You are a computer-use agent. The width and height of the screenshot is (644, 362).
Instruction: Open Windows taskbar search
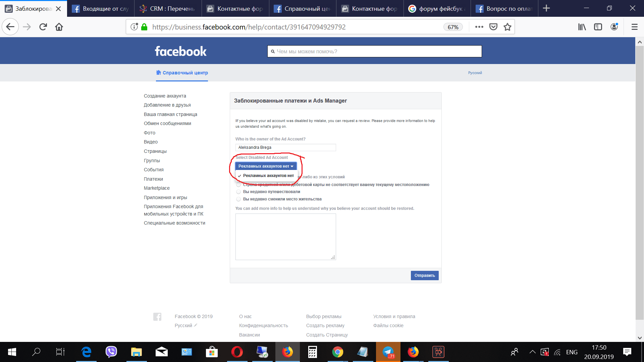click(x=36, y=352)
